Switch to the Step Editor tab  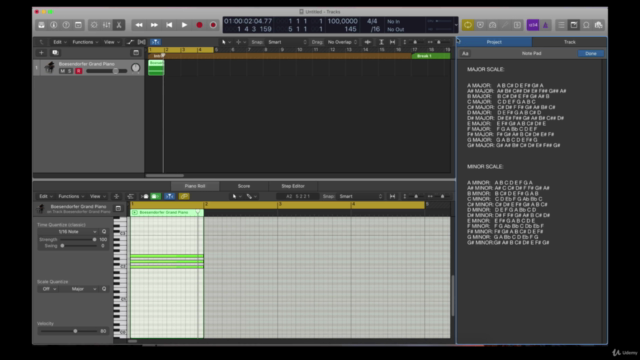293,186
